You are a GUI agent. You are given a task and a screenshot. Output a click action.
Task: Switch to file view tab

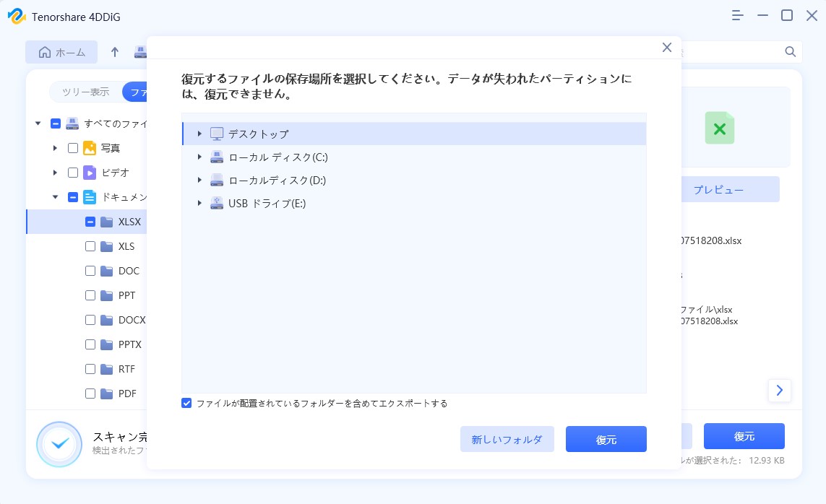[135, 92]
